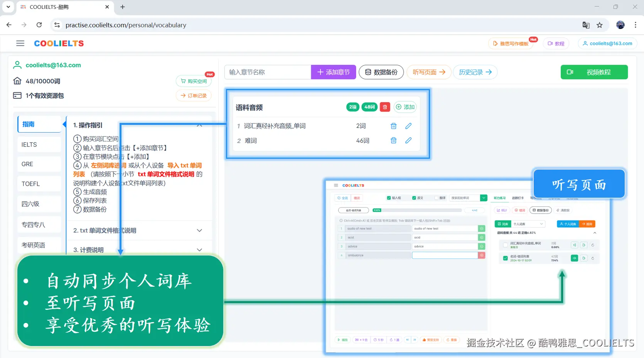
Task: Select the GRE word bank tab
Action: tap(39, 164)
